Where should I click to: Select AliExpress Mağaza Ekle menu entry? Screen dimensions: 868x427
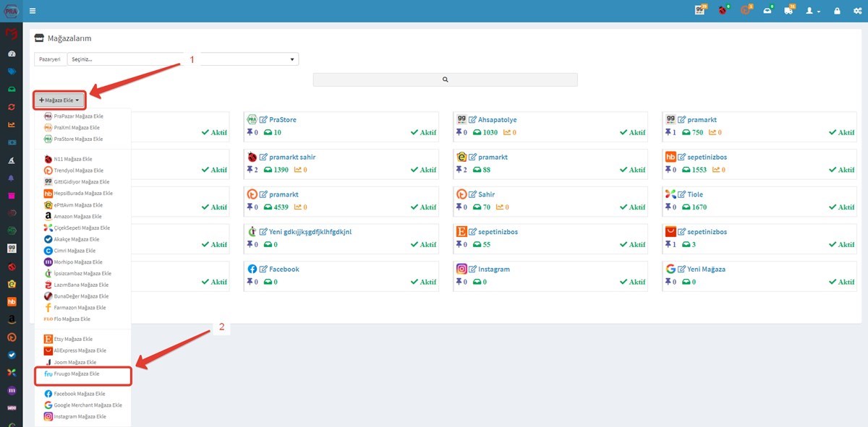[x=80, y=350]
